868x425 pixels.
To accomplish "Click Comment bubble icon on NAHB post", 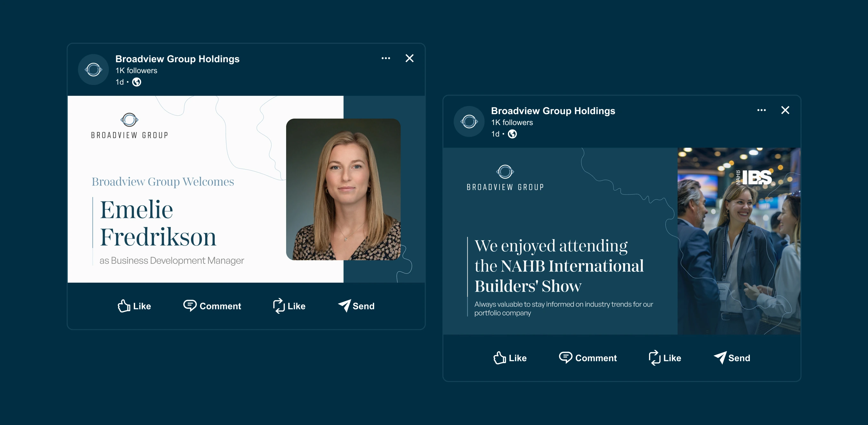I will [x=566, y=358].
